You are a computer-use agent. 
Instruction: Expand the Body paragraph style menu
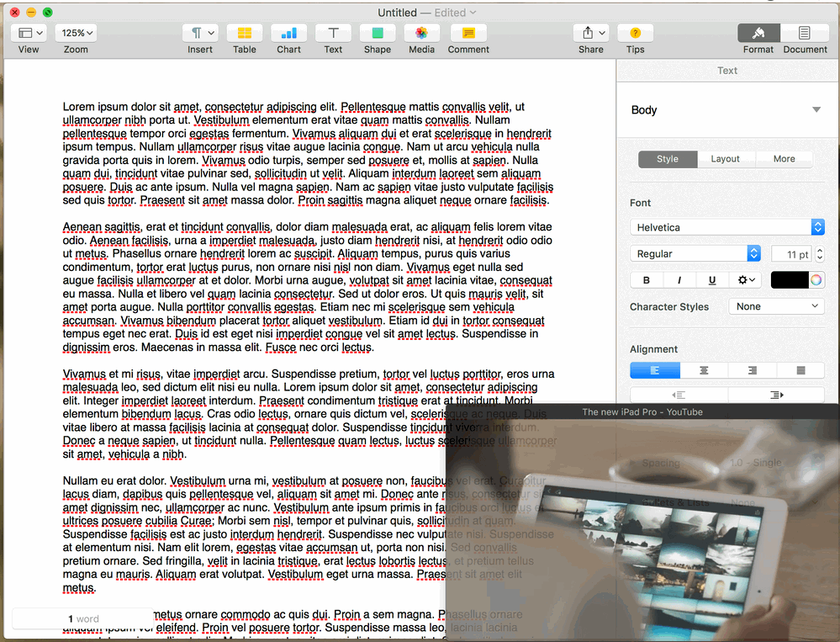click(x=816, y=110)
